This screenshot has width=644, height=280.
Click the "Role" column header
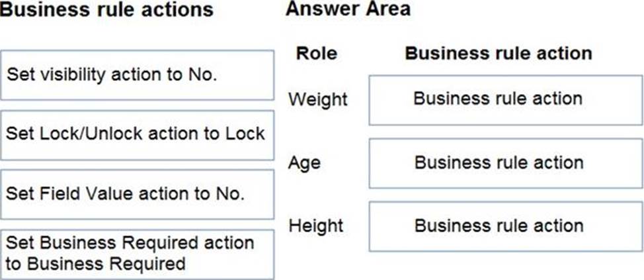tap(316, 53)
